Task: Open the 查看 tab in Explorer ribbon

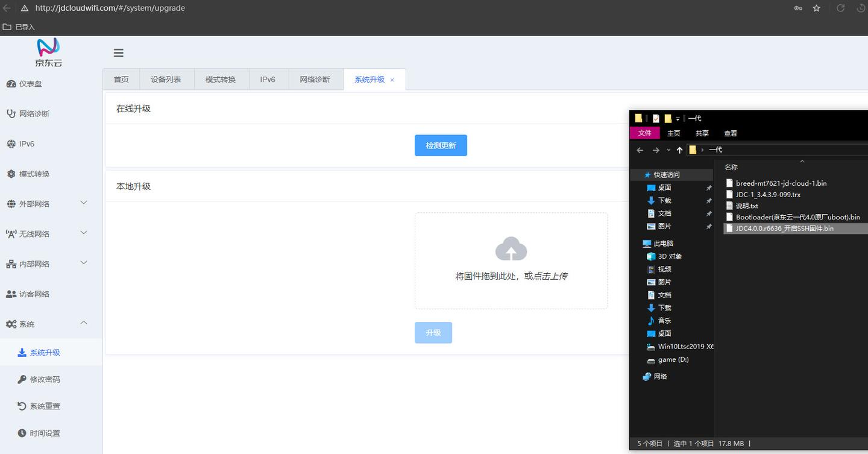Action: [x=730, y=133]
